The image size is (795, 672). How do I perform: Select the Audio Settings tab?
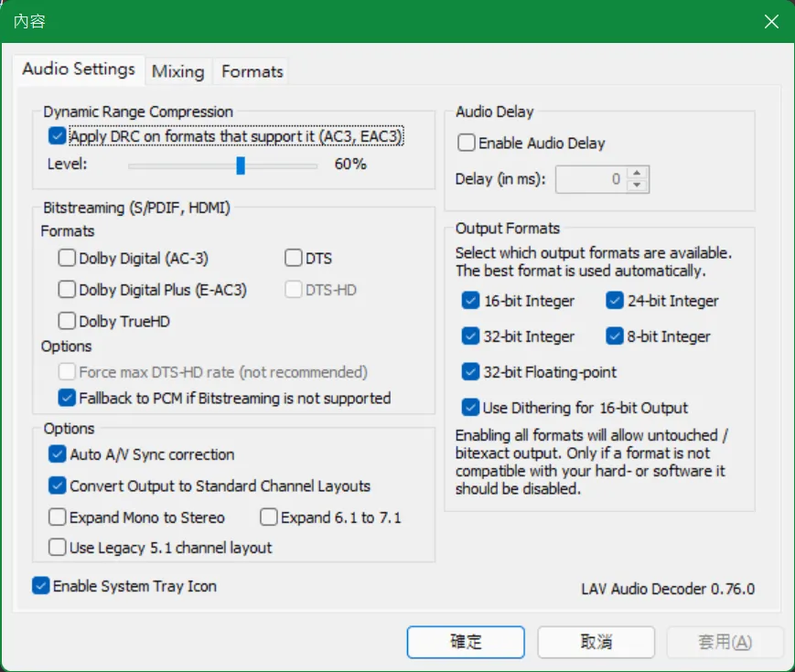click(x=79, y=69)
